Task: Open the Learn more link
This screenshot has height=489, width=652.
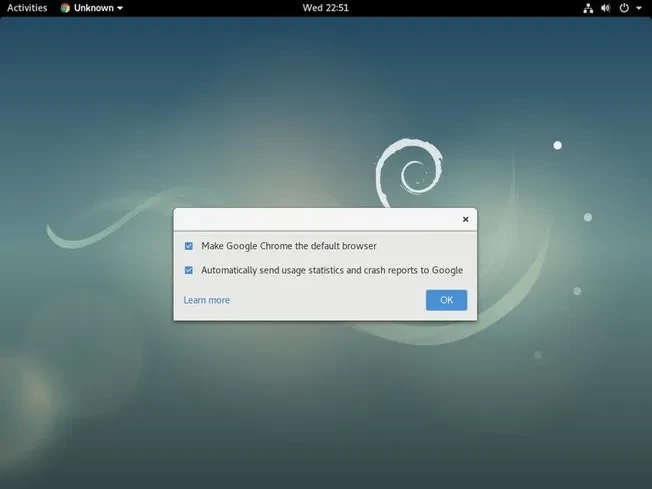Action: tap(207, 300)
